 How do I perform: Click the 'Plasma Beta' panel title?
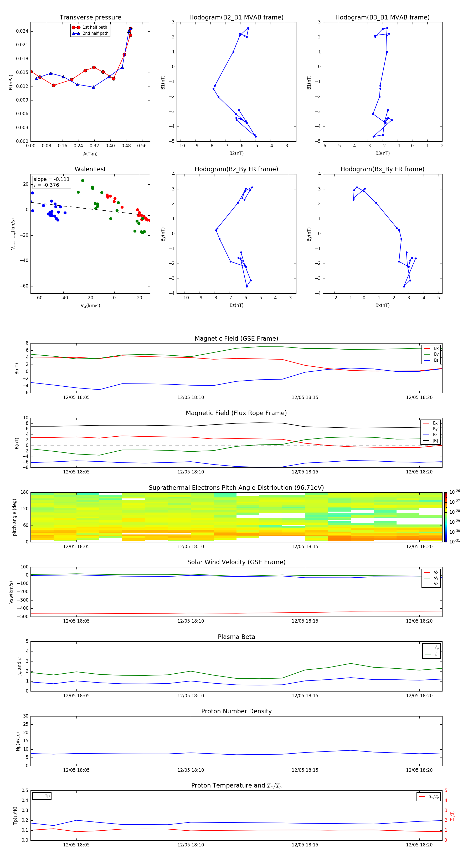pyautogui.click(x=236, y=637)
